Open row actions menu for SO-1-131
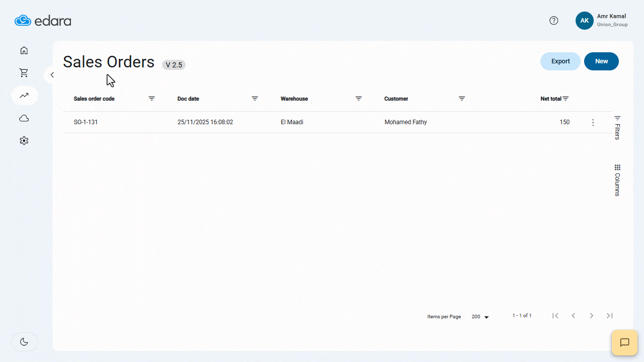644x362 pixels. pyautogui.click(x=593, y=122)
